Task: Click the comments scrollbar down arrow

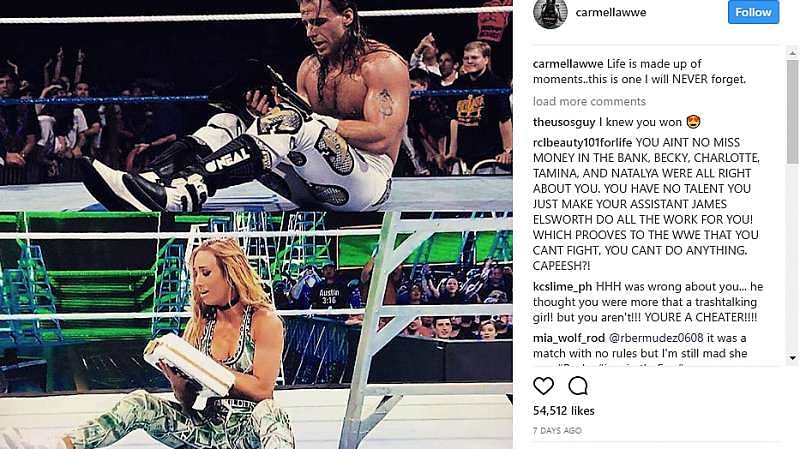Action: 792,358
